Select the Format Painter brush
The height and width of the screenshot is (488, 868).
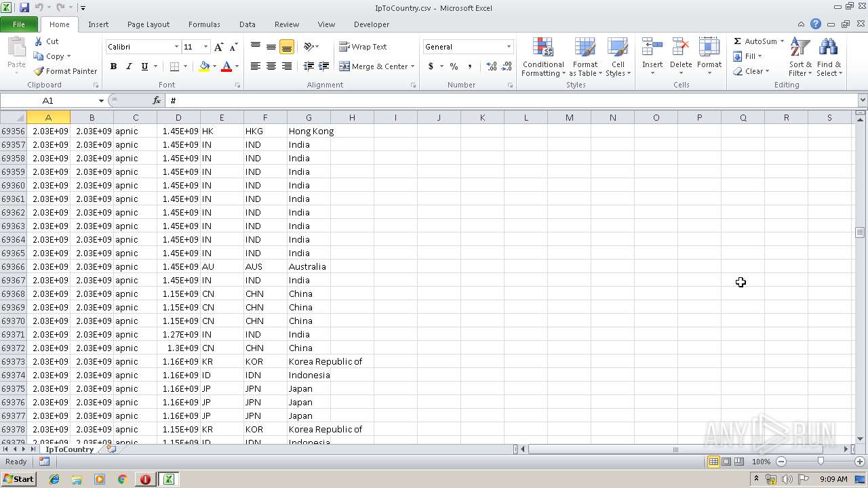click(x=39, y=71)
